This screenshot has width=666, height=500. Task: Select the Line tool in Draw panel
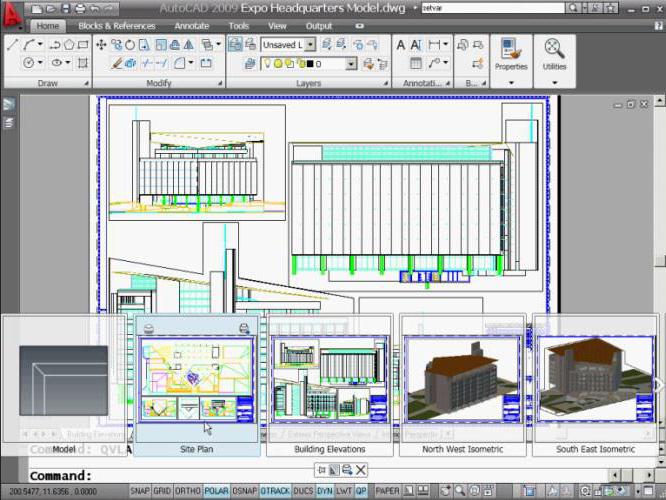coord(12,44)
